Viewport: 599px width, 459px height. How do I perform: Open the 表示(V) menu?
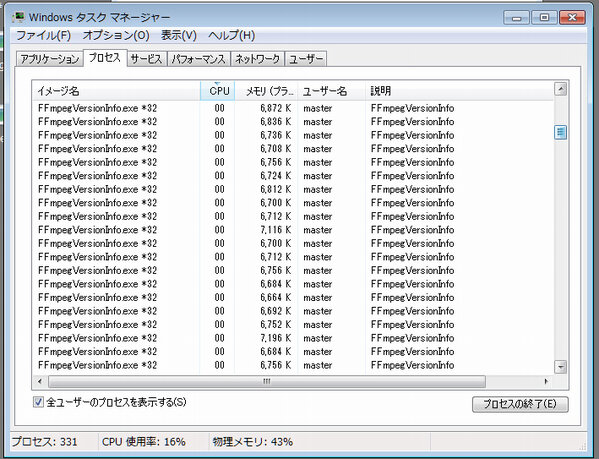click(178, 36)
